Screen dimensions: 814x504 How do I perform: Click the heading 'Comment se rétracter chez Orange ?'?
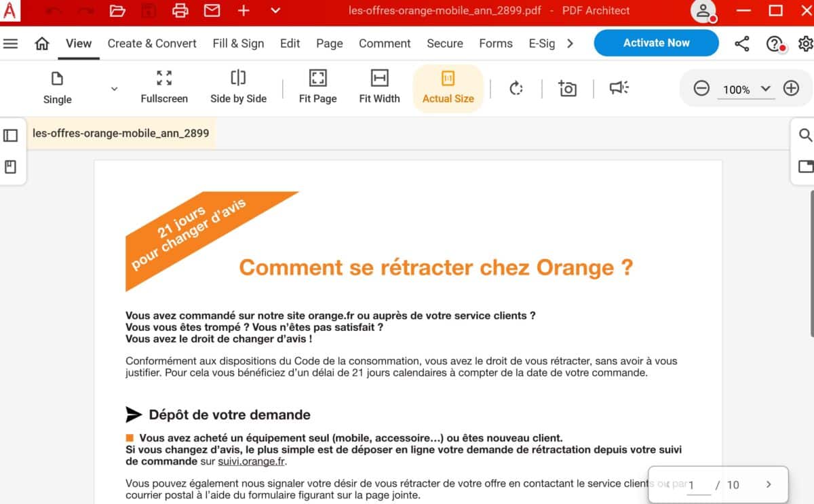[436, 267]
